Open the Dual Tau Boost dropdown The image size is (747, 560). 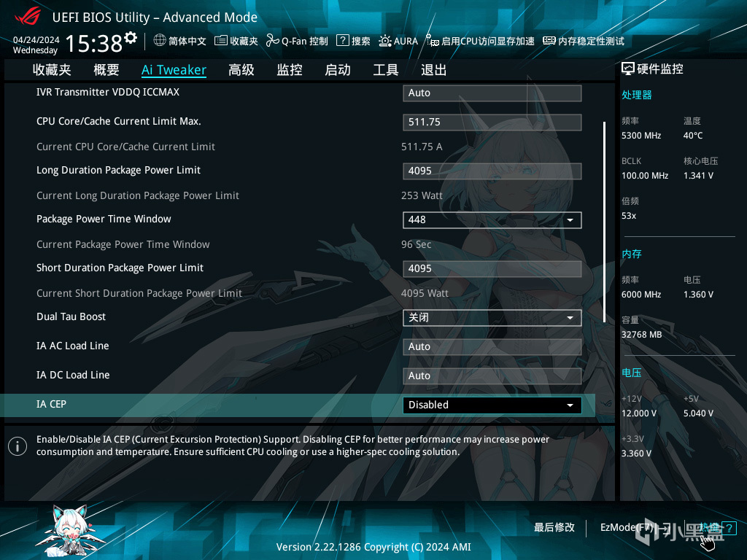pyautogui.click(x=570, y=317)
